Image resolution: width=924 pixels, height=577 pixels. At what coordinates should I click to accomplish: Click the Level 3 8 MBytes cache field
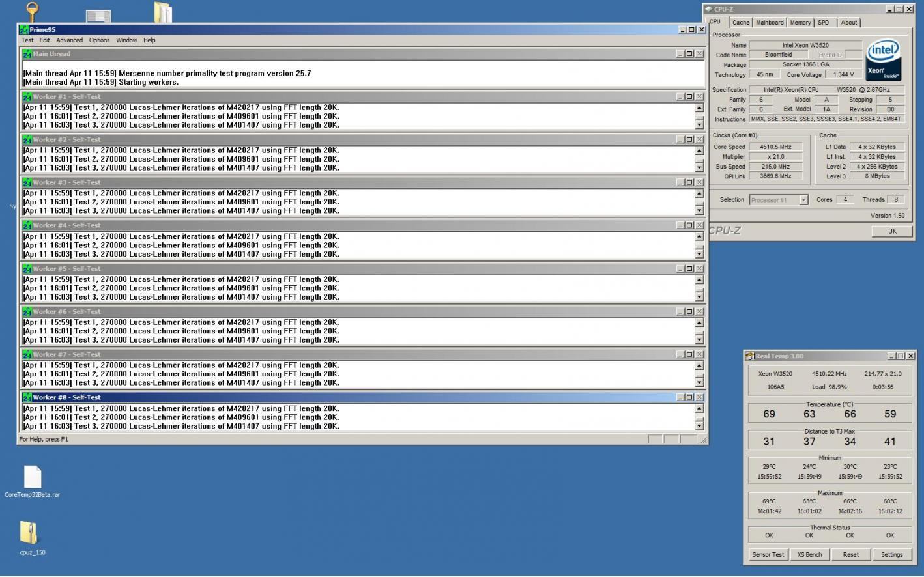(x=878, y=176)
